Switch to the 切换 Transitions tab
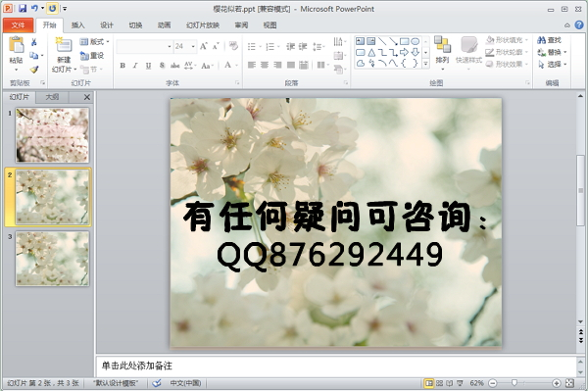Screen dimensions: 588x391 [x=135, y=25]
